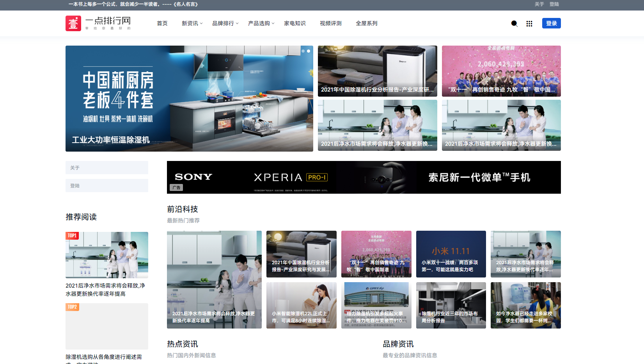The width and height of the screenshot is (644, 364).
Task: Open 九牧"智"敬中国制造 card in 前沿科技
Action: [x=376, y=254]
